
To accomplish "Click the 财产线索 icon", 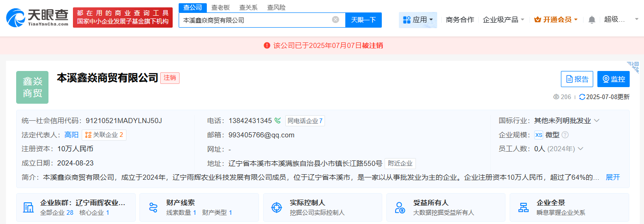I will 153,207.
